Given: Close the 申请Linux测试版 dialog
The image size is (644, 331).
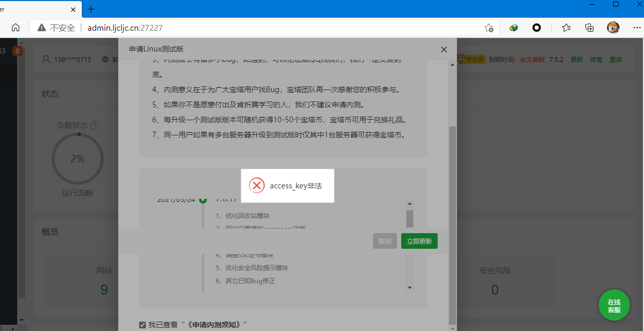Looking at the screenshot, I should pos(444,49).
